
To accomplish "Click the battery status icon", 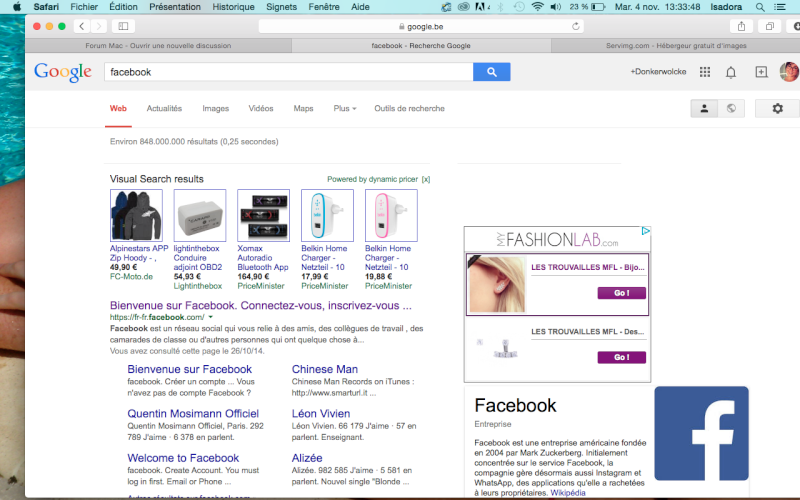I will point(598,7).
